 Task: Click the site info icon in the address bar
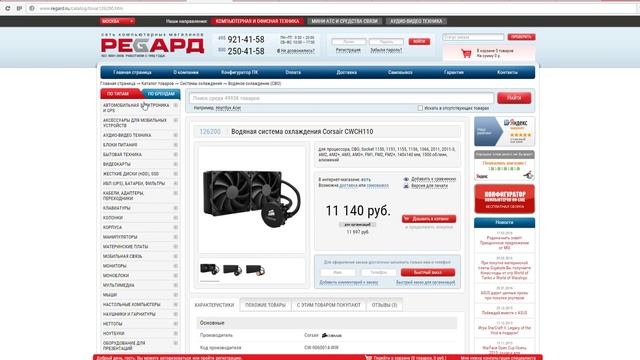(31, 8)
